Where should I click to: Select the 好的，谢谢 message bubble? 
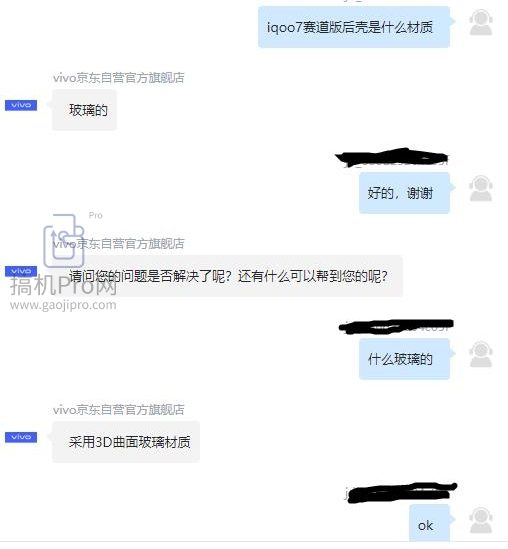tap(404, 193)
